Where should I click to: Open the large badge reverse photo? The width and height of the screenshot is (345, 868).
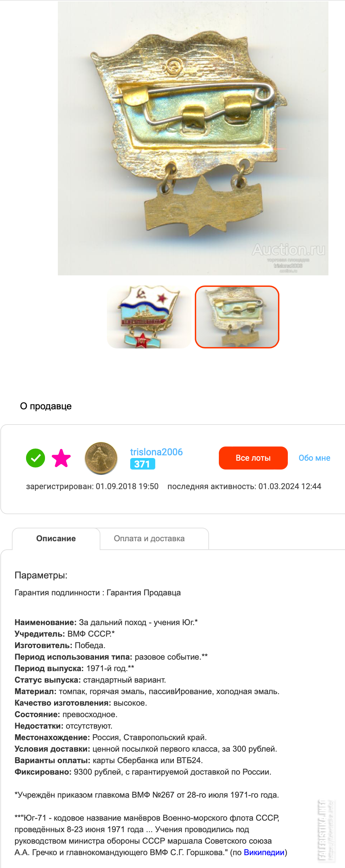tap(193, 138)
